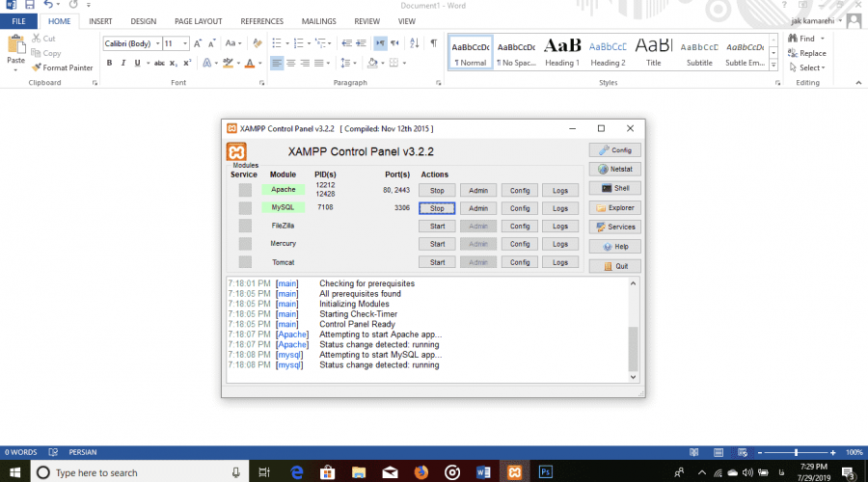Decrease font size with Shrink Font
Screen dimensions: 868x482
point(211,43)
